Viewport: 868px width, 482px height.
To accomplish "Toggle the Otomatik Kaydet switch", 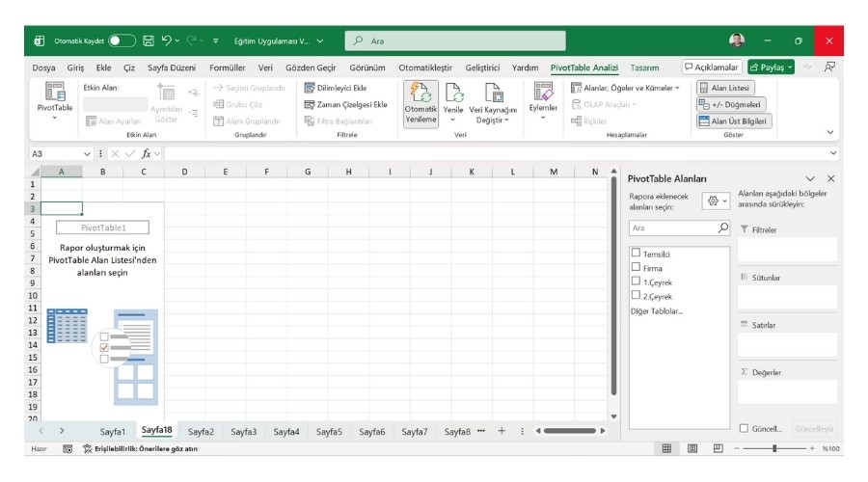I will [x=122, y=40].
